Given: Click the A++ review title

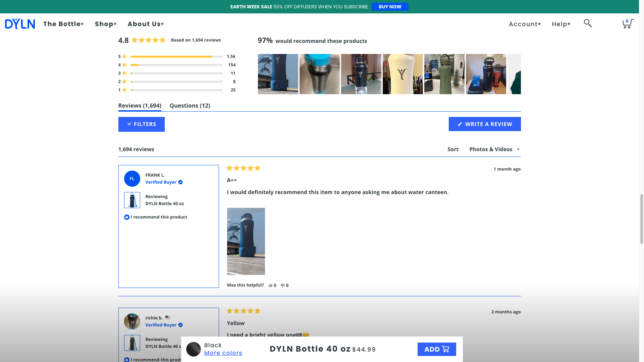Looking at the screenshot, I should [232, 180].
